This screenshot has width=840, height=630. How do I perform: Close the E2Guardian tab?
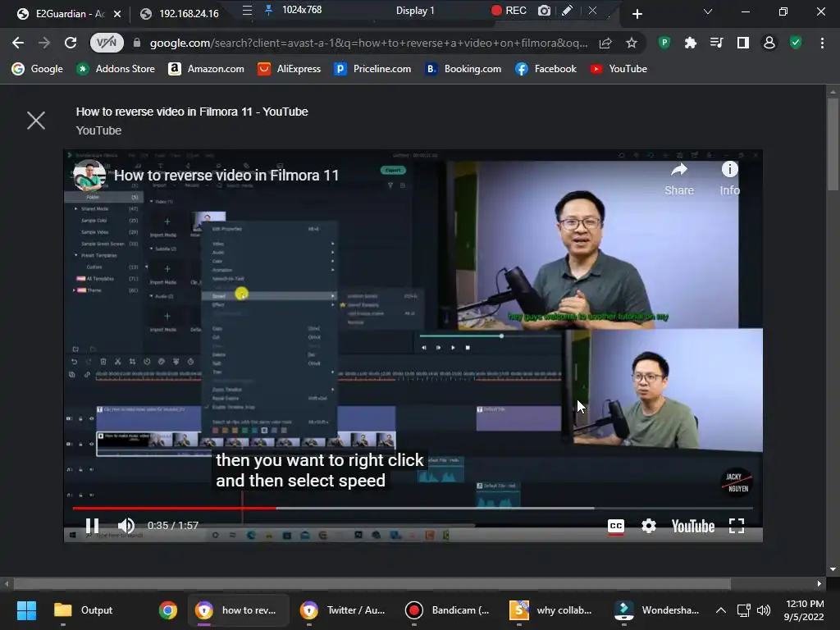tap(117, 14)
